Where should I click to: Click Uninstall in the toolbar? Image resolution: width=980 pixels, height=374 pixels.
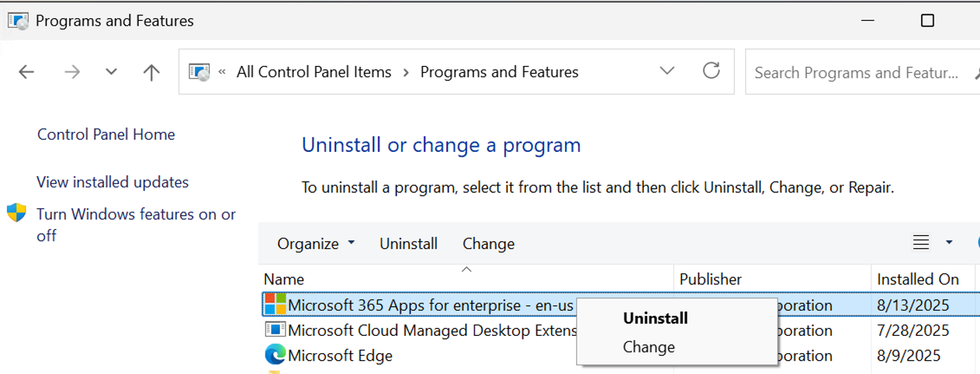[x=408, y=244]
